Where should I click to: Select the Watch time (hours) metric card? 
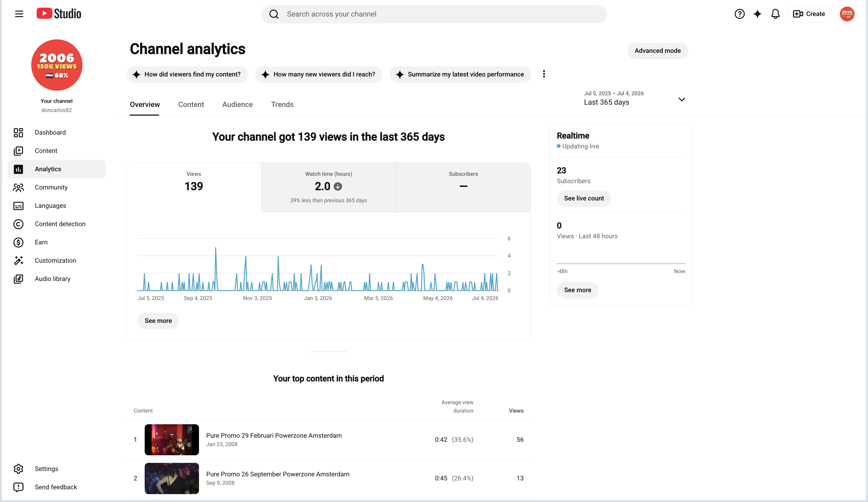[x=329, y=187]
